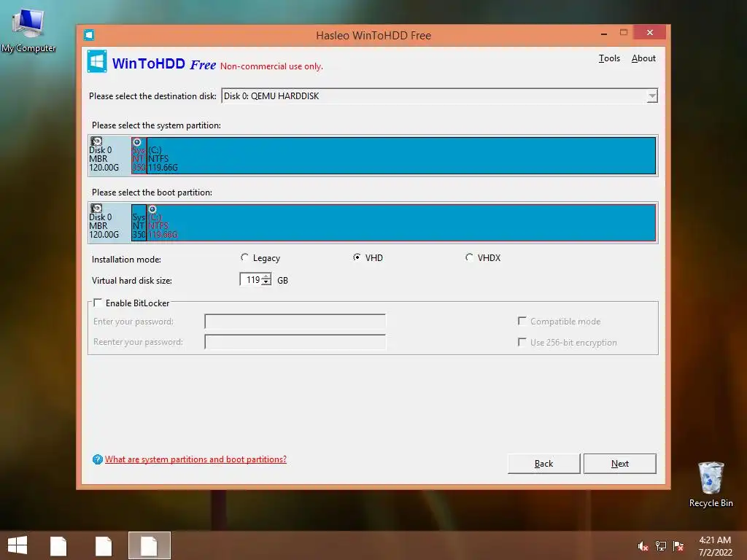The image size is (747, 560).
Task: Click the Disk 0 icon in system partition row
Action: tap(97, 141)
